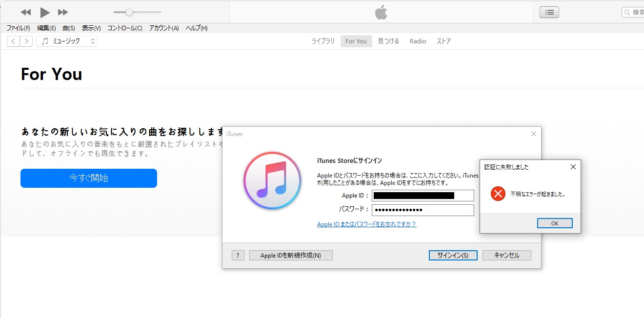Expand the ミュージック media type dropdown
This screenshot has width=644, height=318.
[67, 41]
